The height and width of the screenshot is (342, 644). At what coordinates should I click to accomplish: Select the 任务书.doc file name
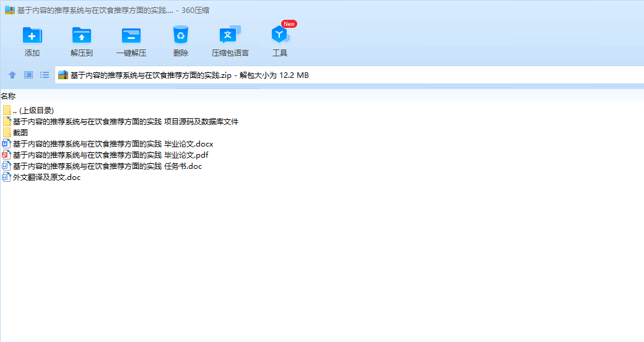(x=107, y=166)
